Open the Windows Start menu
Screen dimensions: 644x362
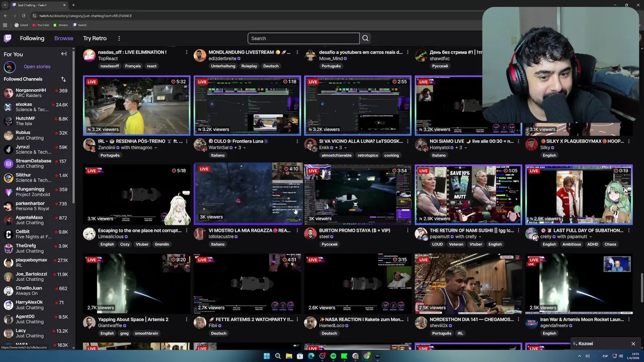266,356
